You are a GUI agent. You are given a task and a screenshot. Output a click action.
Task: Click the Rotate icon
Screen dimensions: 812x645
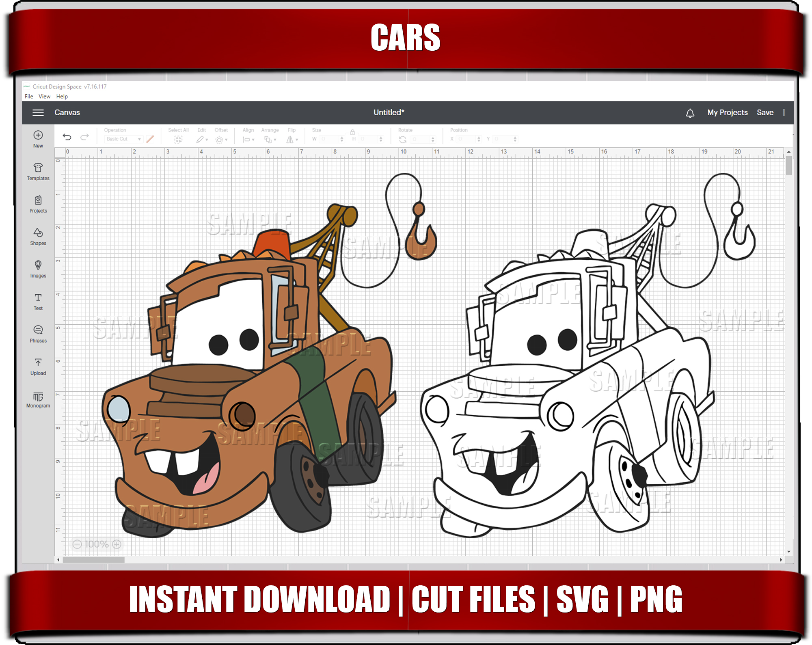coord(403,139)
